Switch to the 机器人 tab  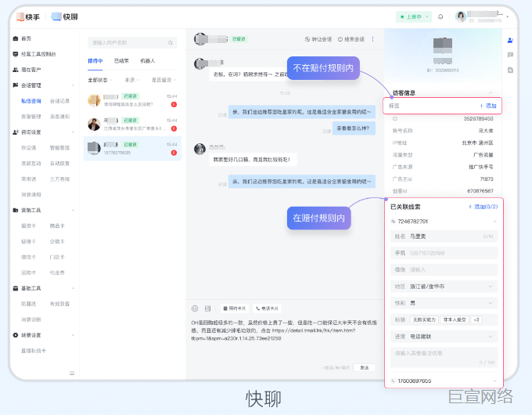(147, 60)
